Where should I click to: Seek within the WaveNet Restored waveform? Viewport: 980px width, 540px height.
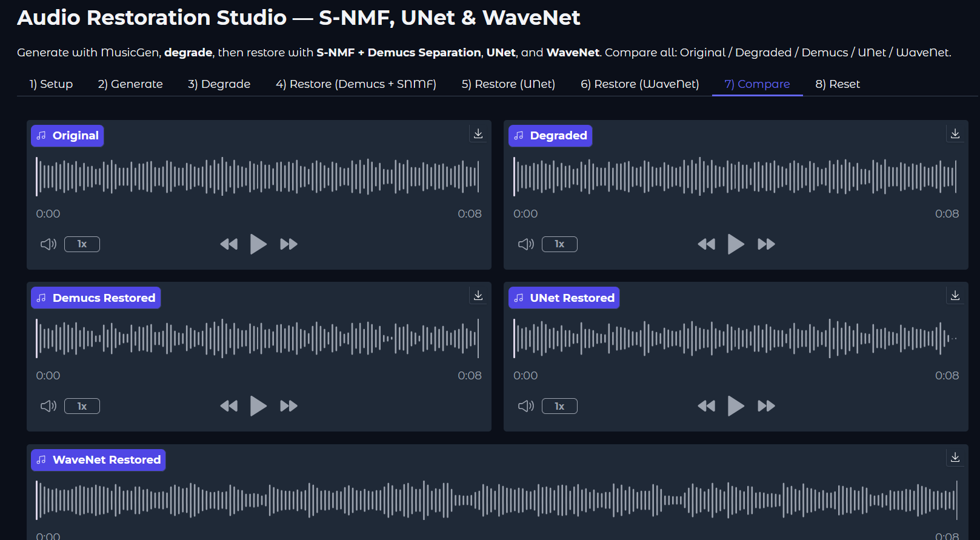pos(496,500)
